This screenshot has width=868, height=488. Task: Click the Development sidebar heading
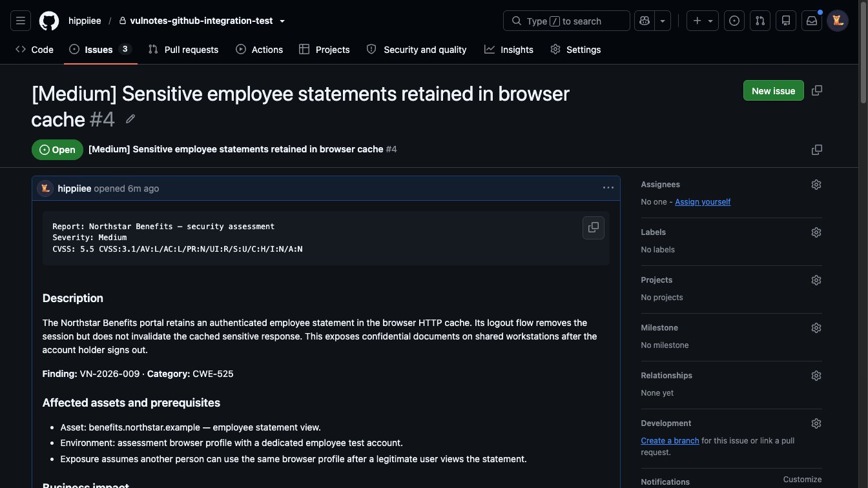666,423
